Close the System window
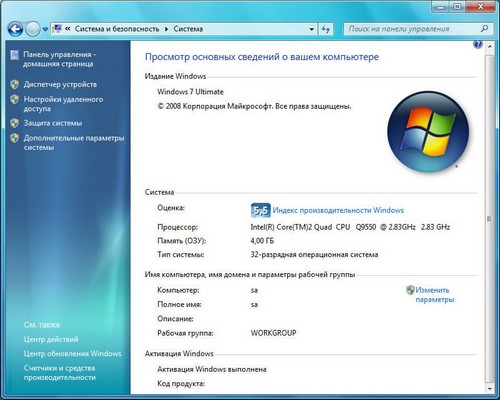The width and height of the screenshot is (500, 400). pos(481,7)
